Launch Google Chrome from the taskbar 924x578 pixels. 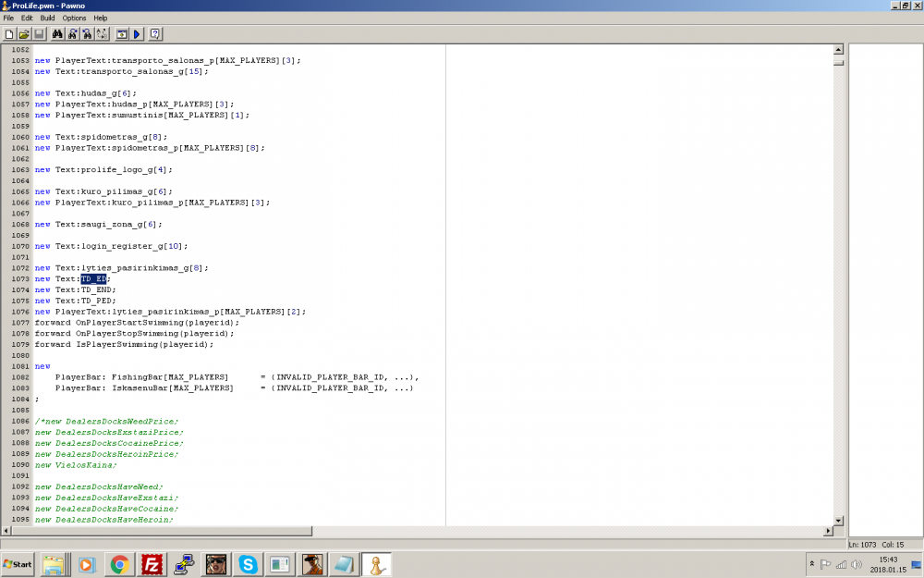(119, 564)
